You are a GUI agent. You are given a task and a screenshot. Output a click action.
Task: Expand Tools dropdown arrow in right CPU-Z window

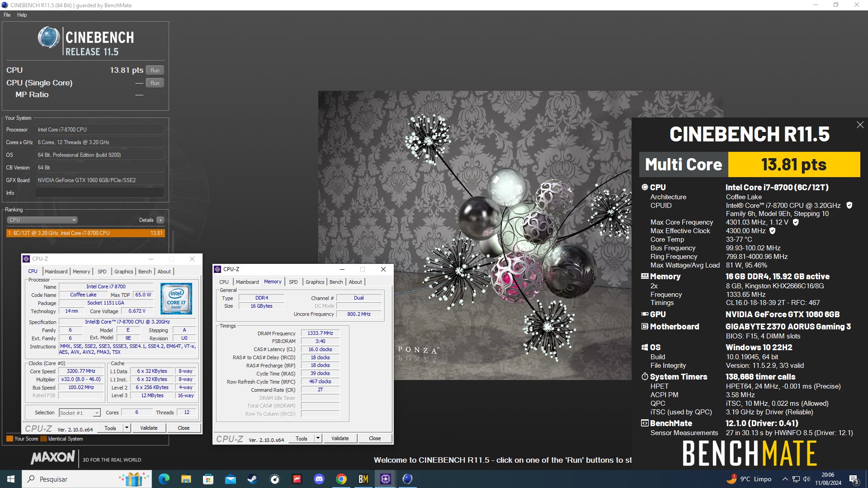click(318, 438)
